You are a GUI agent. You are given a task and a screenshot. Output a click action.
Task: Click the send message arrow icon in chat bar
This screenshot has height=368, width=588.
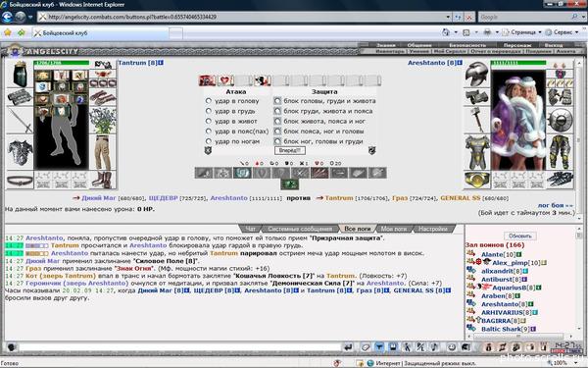click(x=348, y=347)
